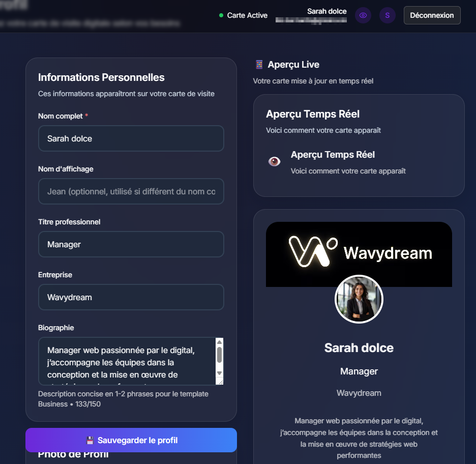The width and height of the screenshot is (476, 464).
Task: Click the Déconnexion button
Action: point(432,15)
